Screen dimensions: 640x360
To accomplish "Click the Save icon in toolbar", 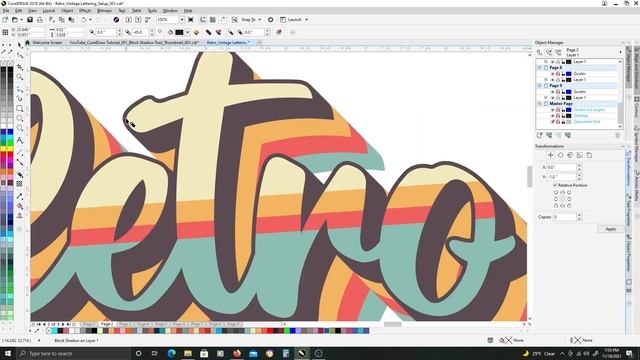I will click(30, 20).
